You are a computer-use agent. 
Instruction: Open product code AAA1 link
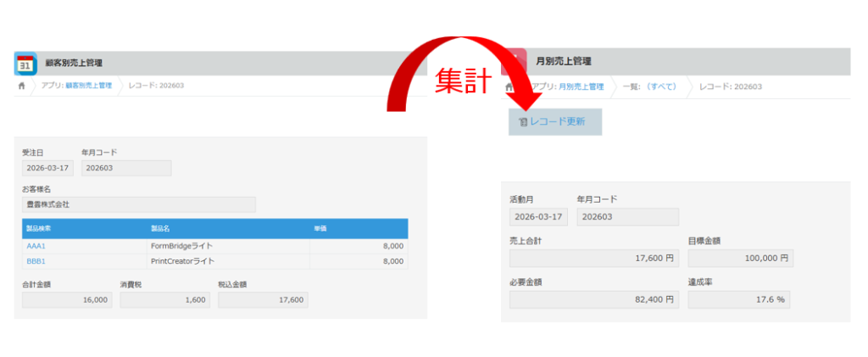pos(36,246)
